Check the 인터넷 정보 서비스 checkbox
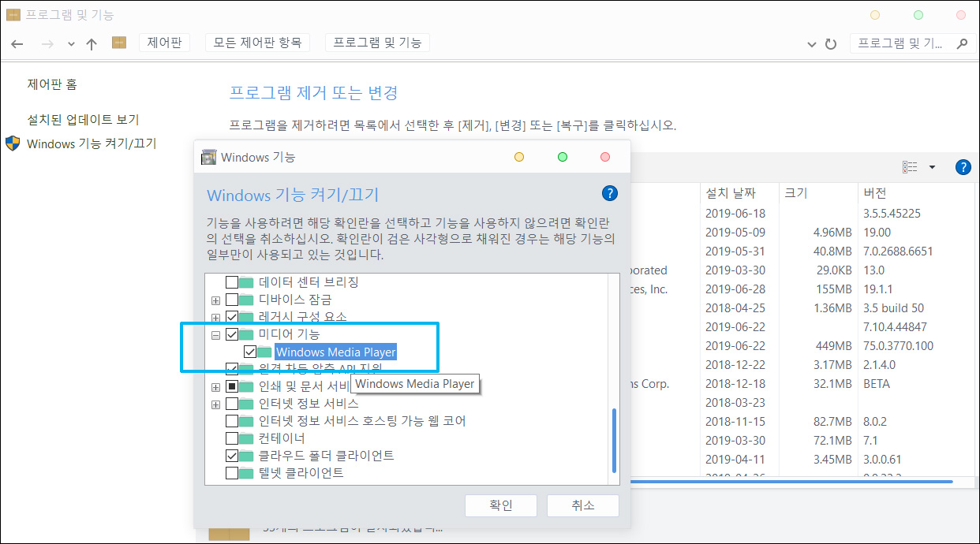The image size is (980, 544). (232, 404)
